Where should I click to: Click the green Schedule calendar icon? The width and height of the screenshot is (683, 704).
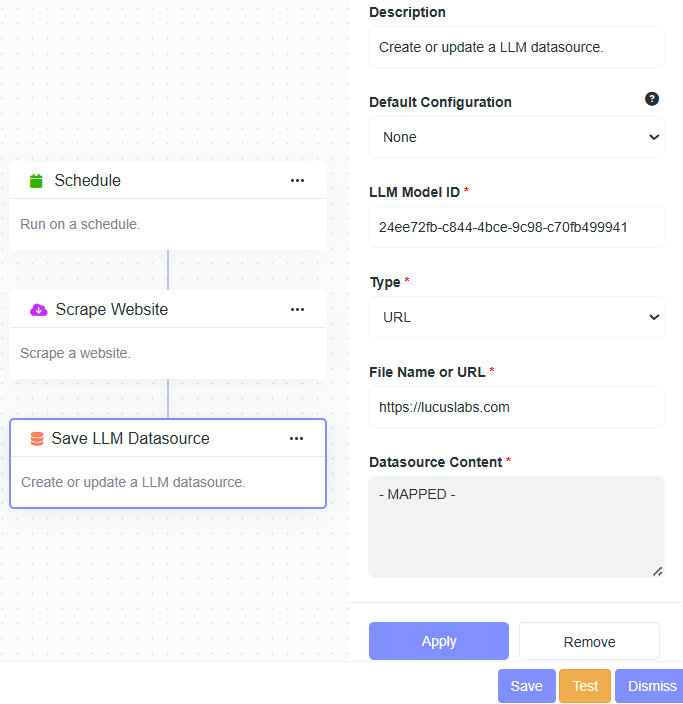[37, 181]
